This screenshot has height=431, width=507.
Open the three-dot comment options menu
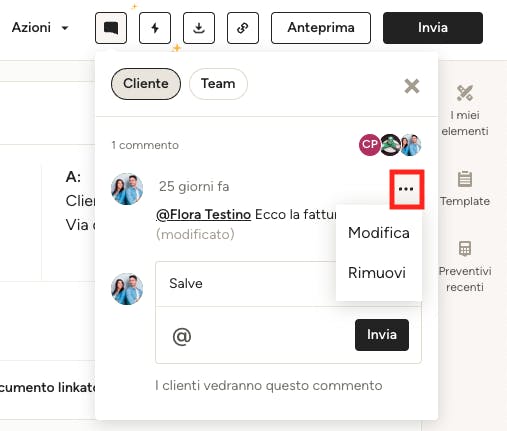coord(406,189)
